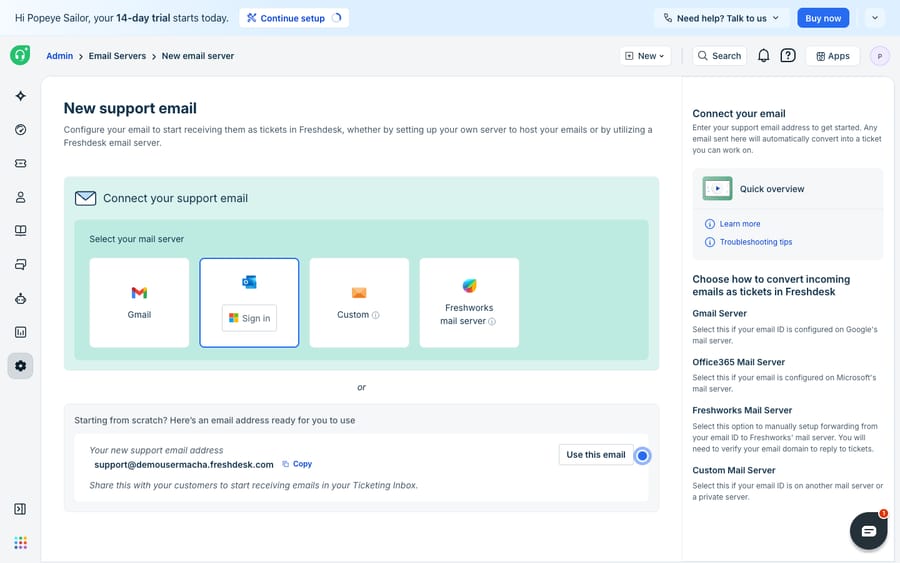Open the notifications bell
The height and width of the screenshot is (563, 900).
(x=763, y=56)
